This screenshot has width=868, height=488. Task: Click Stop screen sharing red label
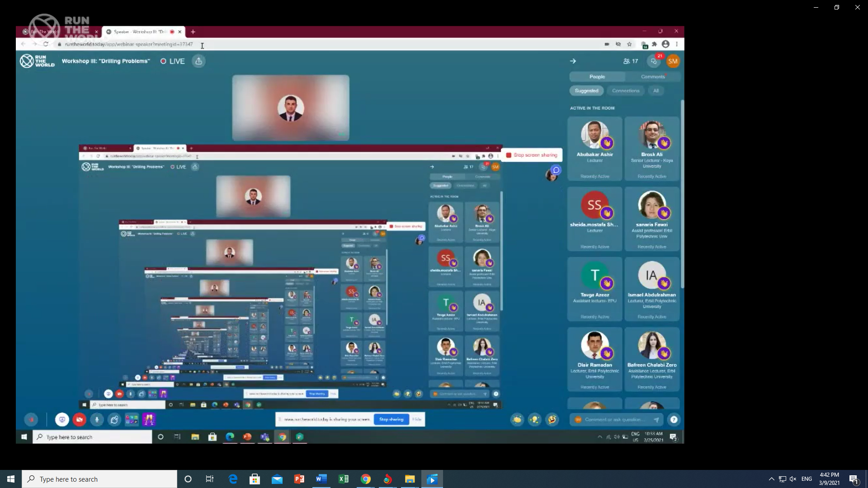click(532, 155)
